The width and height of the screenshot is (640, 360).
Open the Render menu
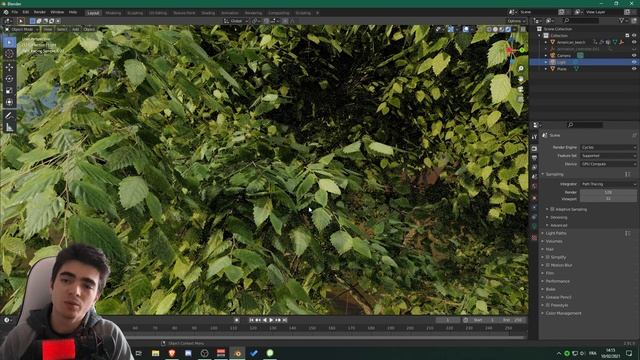40,12
